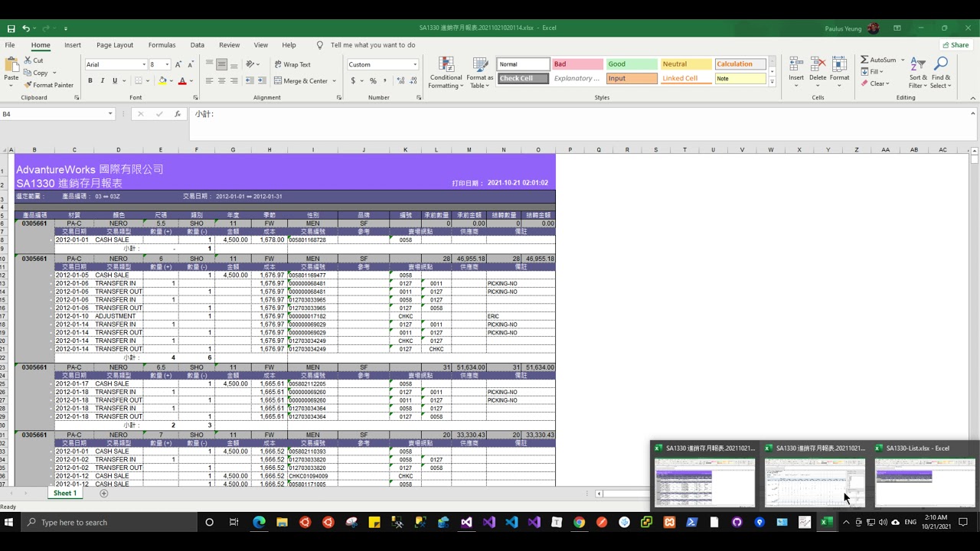Open the Number Format dropdown showing Custom
Viewport: 980px width, 551px height.
[x=415, y=65]
